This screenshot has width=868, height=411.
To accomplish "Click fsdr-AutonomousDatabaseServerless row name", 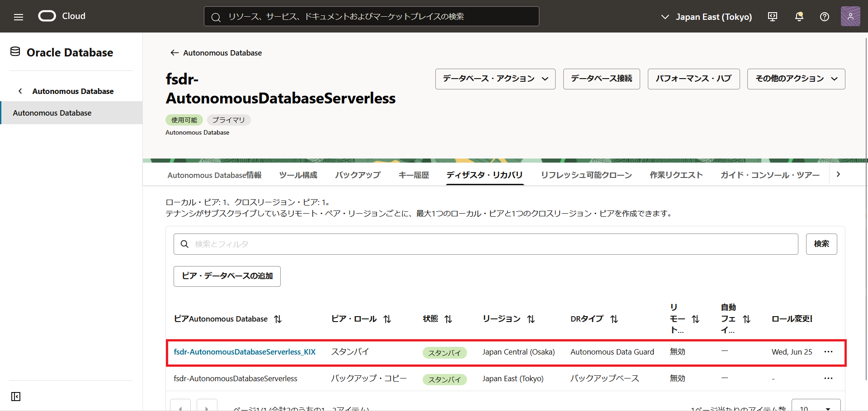I will 236,378.
